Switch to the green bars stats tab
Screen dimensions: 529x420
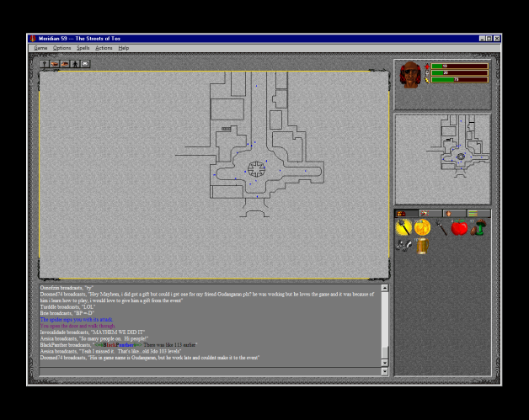[x=478, y=214]
